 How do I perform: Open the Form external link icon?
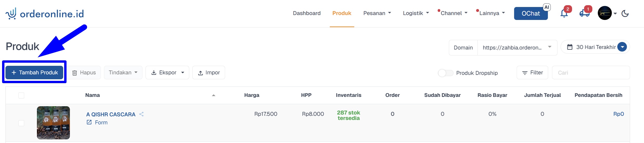click(89, 122)
